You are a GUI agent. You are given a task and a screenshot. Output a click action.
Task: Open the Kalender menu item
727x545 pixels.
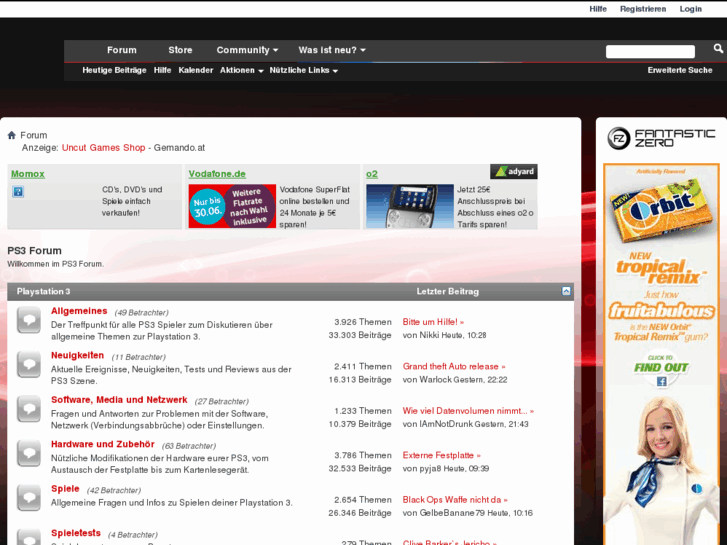tap(196, 71)
